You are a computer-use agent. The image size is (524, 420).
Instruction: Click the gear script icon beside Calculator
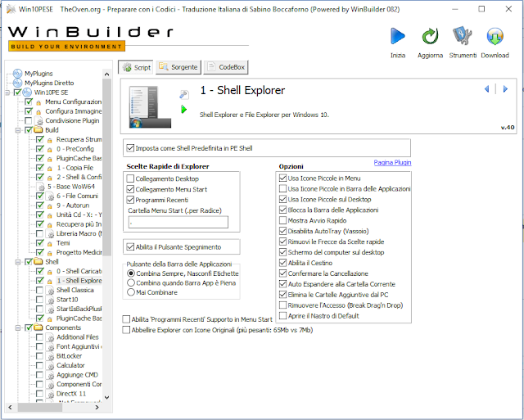tap(50, 365)
